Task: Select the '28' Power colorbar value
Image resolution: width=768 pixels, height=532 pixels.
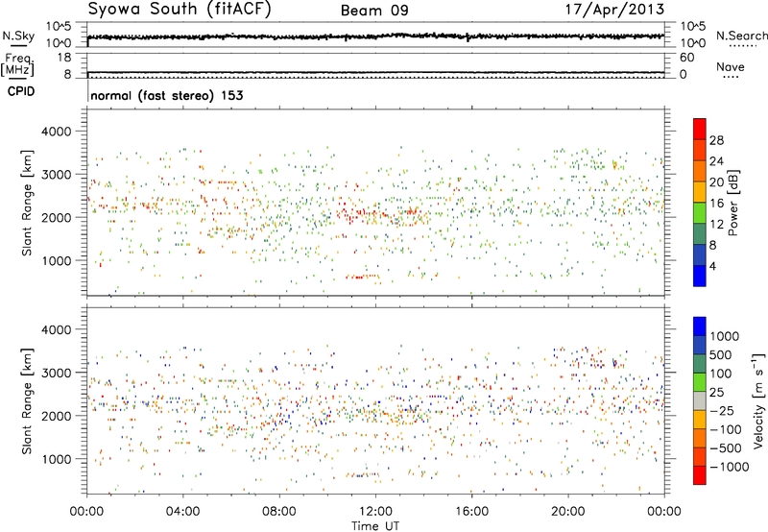Action: pos(716,140)
